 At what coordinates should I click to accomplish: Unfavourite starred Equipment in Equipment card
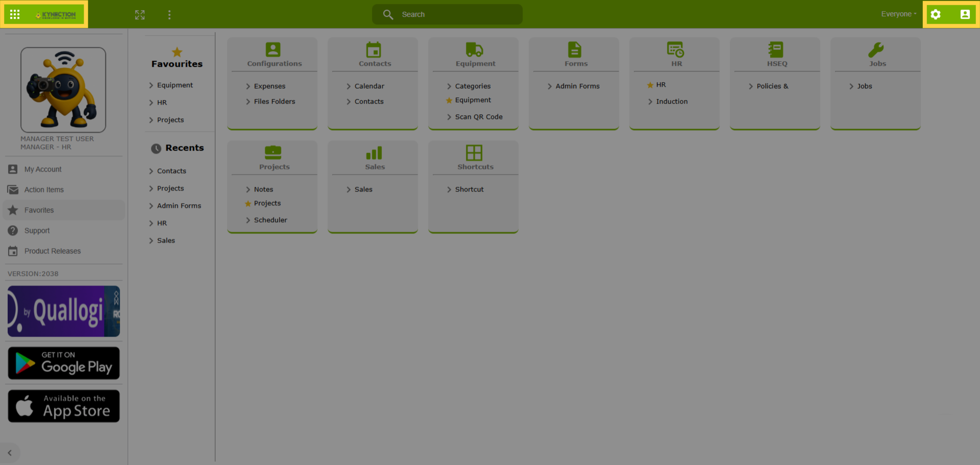[449, 101]
